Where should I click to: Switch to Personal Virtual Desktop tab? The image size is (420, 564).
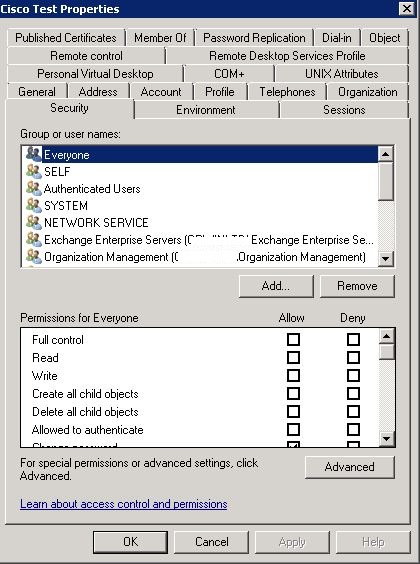pos(95,74)
